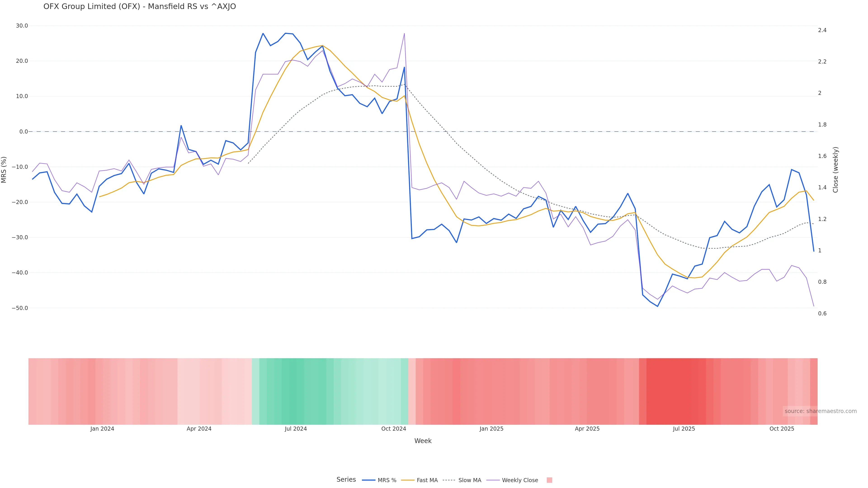This screenshot has width=868, height=488.
Task: Click the 2.4 Close axis tick label
Action: (x=822, y=30)
